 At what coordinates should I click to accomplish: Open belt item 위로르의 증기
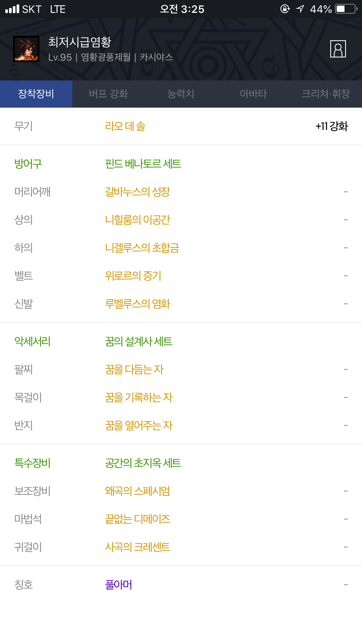click(x=133, y=276)
